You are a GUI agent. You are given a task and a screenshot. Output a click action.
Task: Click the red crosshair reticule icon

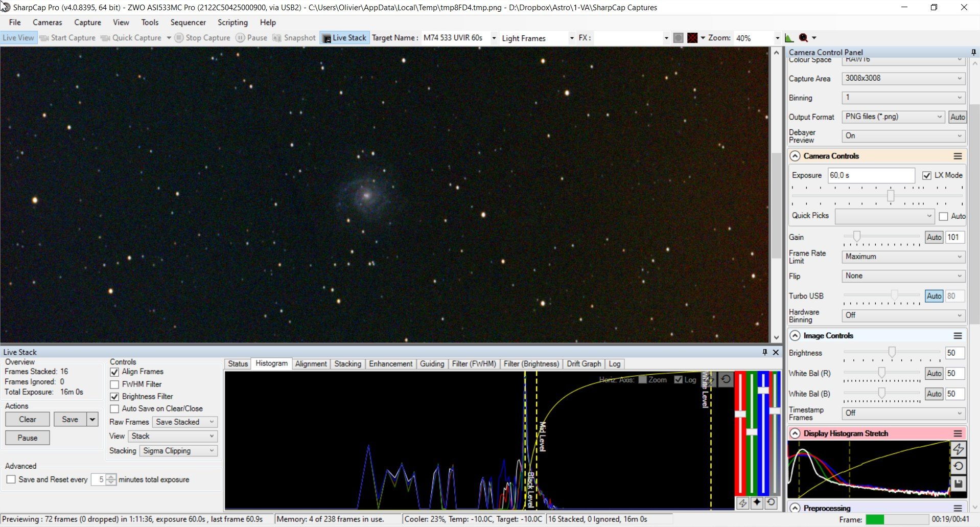click(692, 38)
